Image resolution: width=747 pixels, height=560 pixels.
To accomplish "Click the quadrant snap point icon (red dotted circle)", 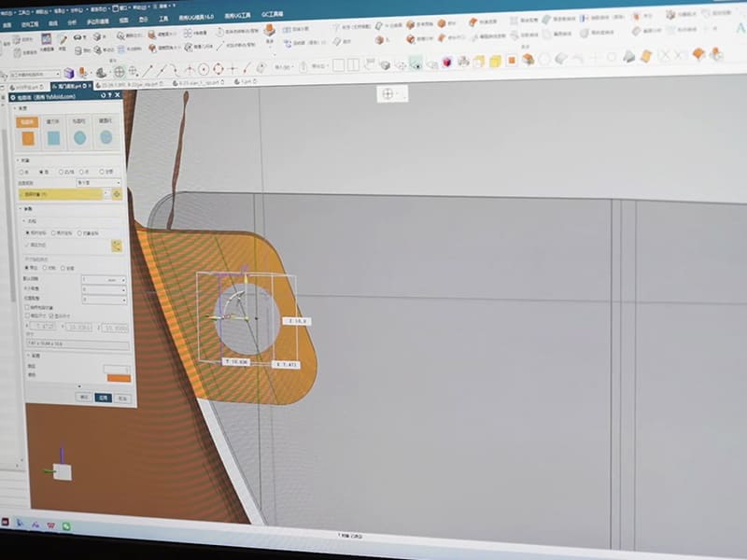I will (x=218, y=69).
